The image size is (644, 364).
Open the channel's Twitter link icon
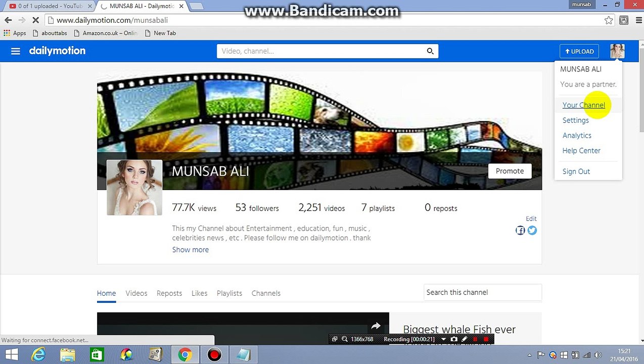pyautogui.click(x=532, y=231)
